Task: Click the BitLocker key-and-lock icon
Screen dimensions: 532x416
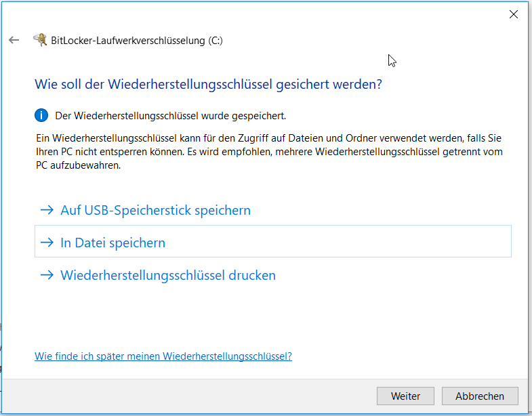Action: [40, 41]
